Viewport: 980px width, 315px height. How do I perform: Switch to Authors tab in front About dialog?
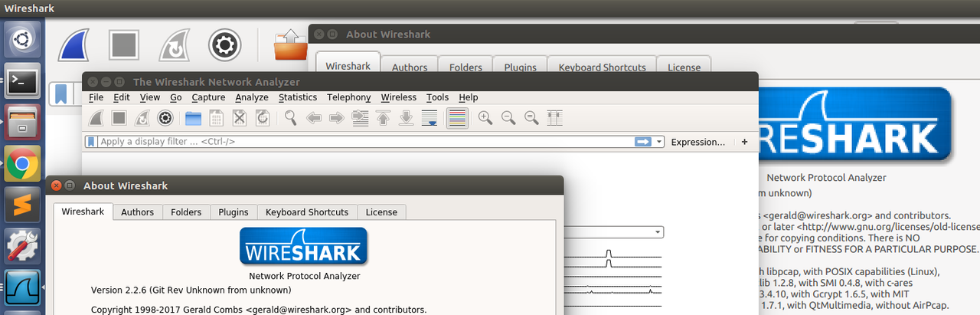click(x=138, y=212)
